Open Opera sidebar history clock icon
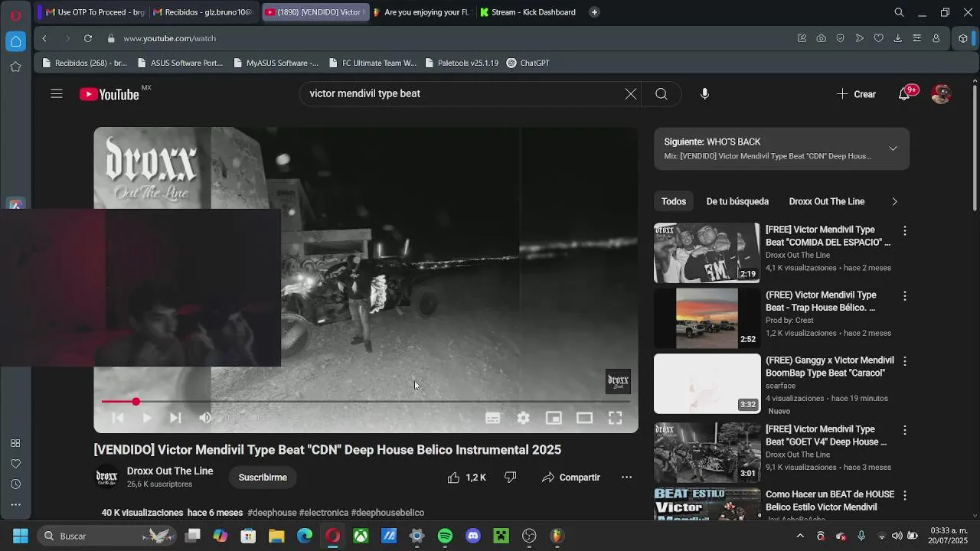 tap(15, 484)
